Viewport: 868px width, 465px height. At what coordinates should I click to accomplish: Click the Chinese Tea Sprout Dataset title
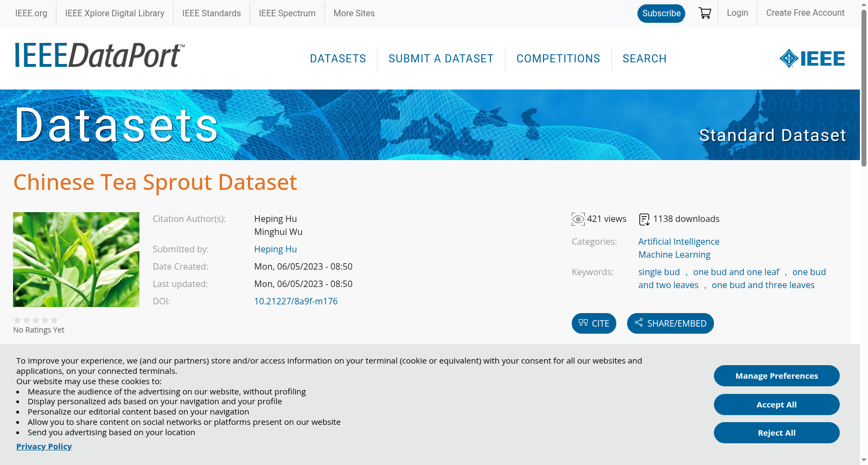[x=155, y=182]
